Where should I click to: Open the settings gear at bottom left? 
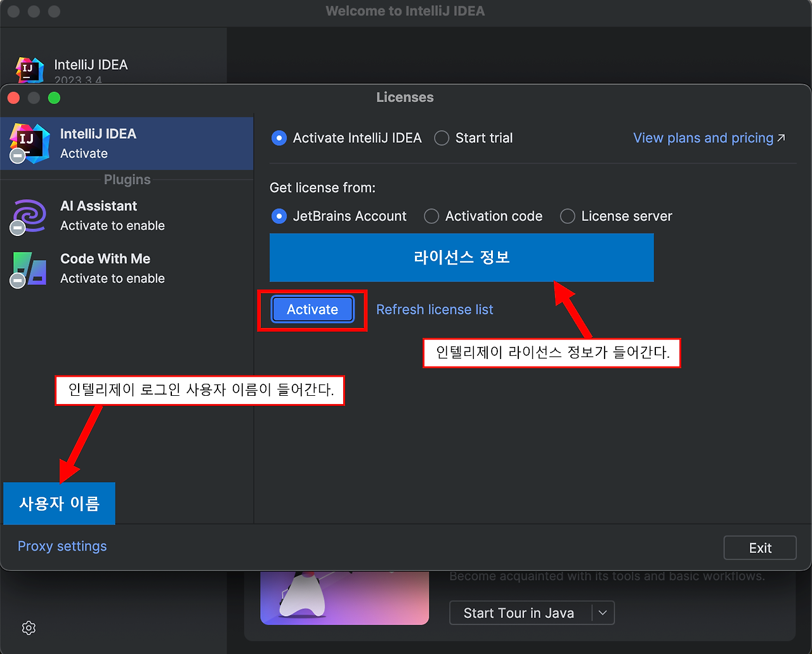tap(29, 627)
